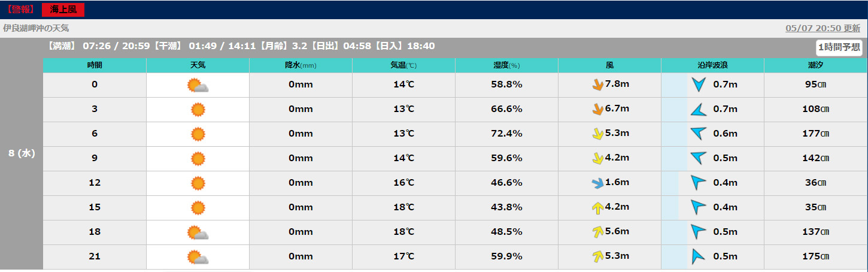
Task: Click the partly cloudy icon at hour 0
Action: coord(198,86)
